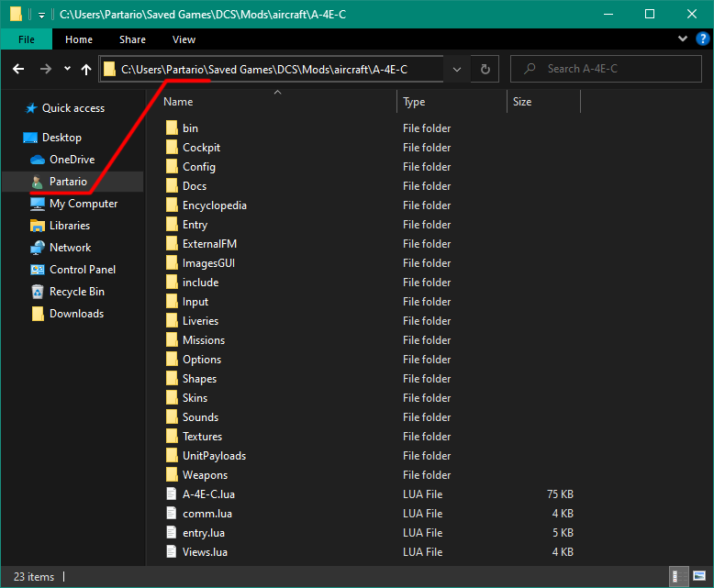
Task: Select Desktop in the navigation pane
Action: coord(52,138)
